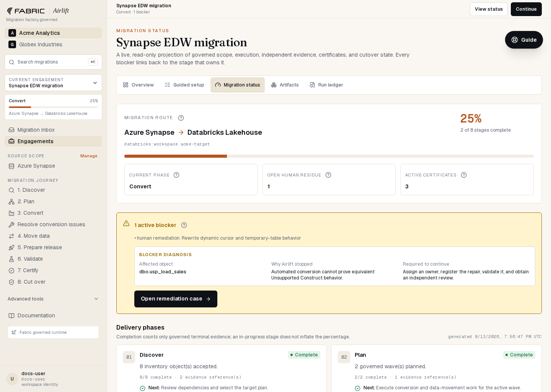
Task: Click the migration route progress bar
Action: 329,156
